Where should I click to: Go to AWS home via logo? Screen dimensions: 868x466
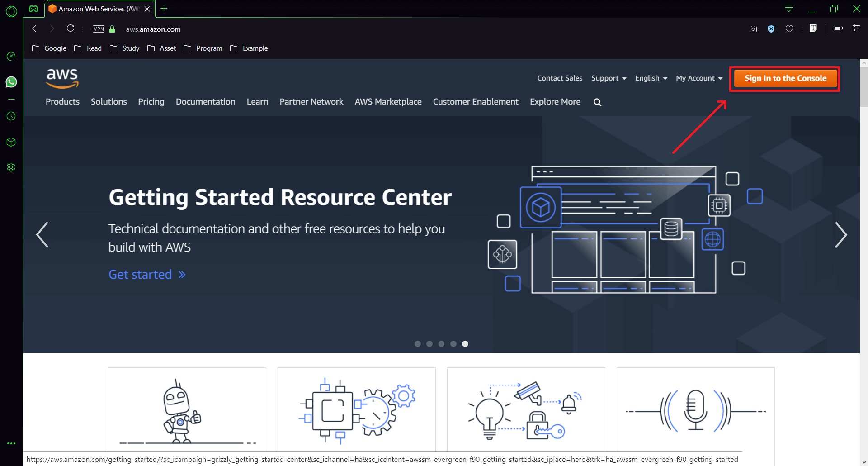[x=62, y=78]
